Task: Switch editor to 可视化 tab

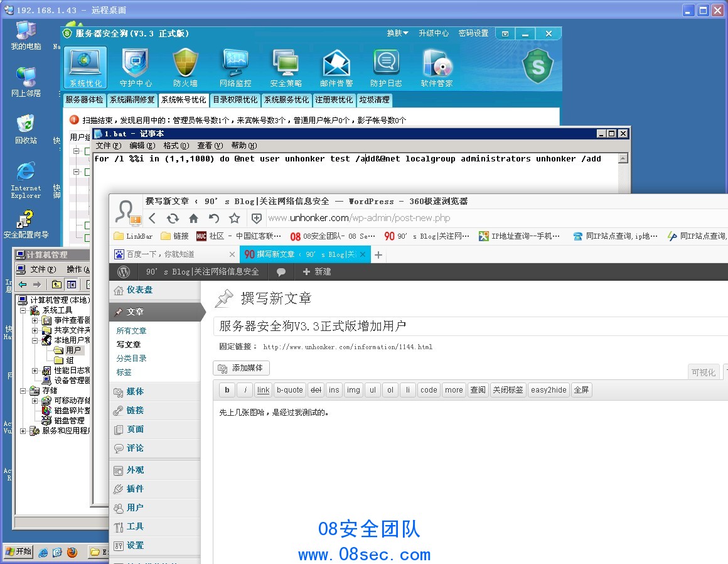Action: click(704, 372)
